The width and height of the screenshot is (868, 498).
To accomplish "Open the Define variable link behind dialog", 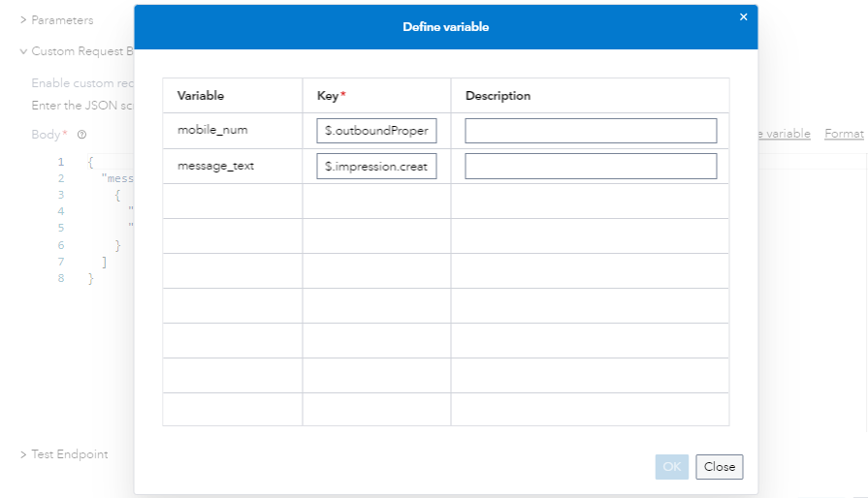I will coord(785,133).
